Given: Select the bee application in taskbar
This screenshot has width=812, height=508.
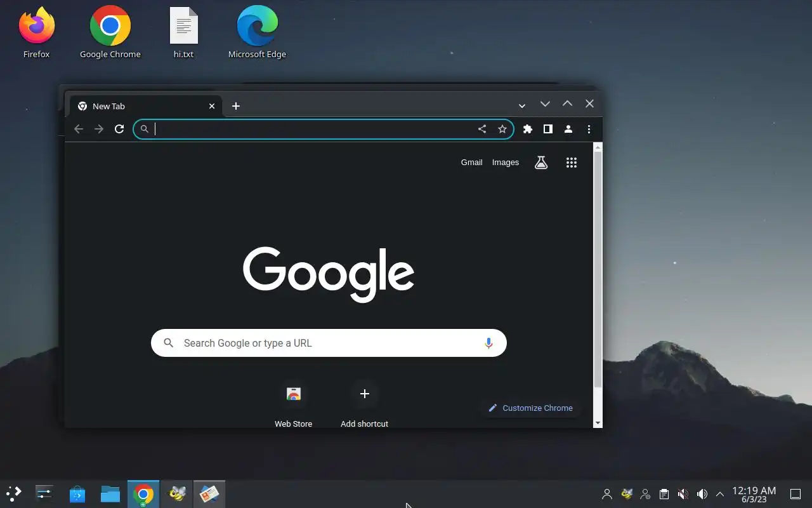Looking at the screenshot, I should pyautogui.click(x=176, y=493).
